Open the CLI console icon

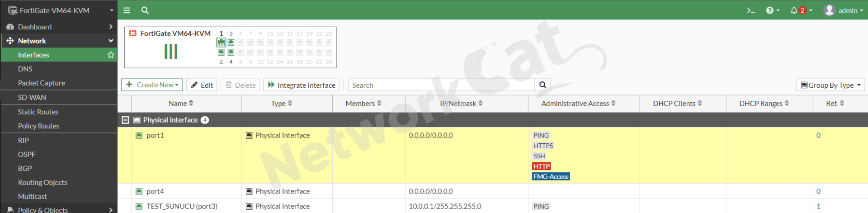(751, 10)
